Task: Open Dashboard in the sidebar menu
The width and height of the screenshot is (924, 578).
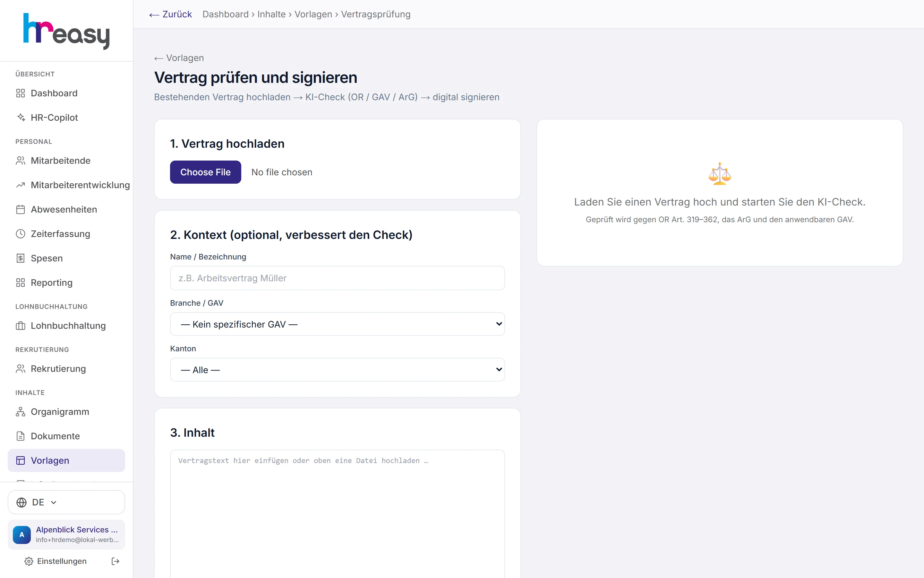Action: (66, 93)
